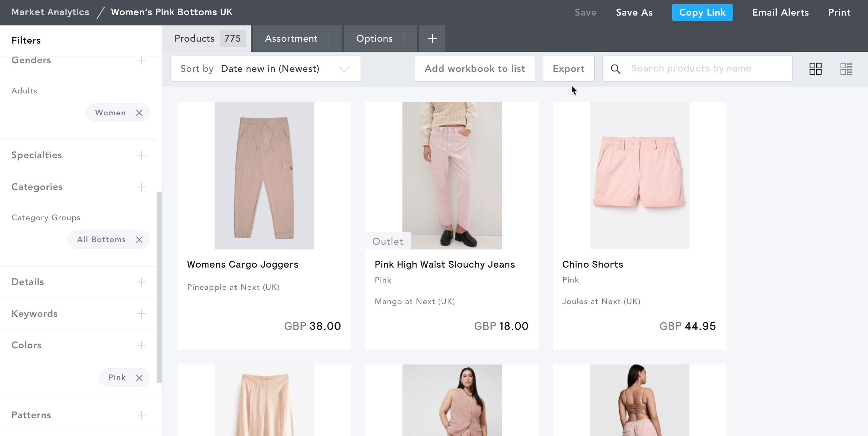The height and width of the screenshot is (436, 868).
Task: Expand the Keywords filter section
Action: coord(141,314)
